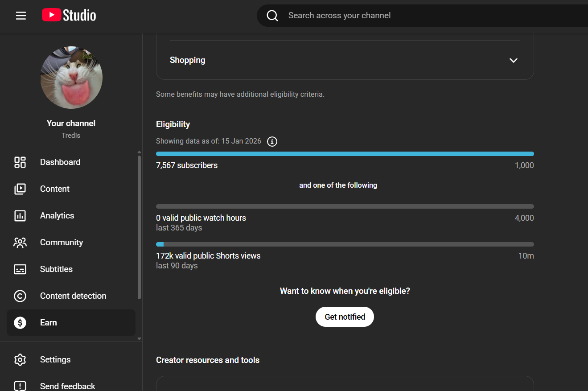This screenshot has width=588, height=391.
Task: Click the YouTube Studio logo
Action: tap(69, 16)
